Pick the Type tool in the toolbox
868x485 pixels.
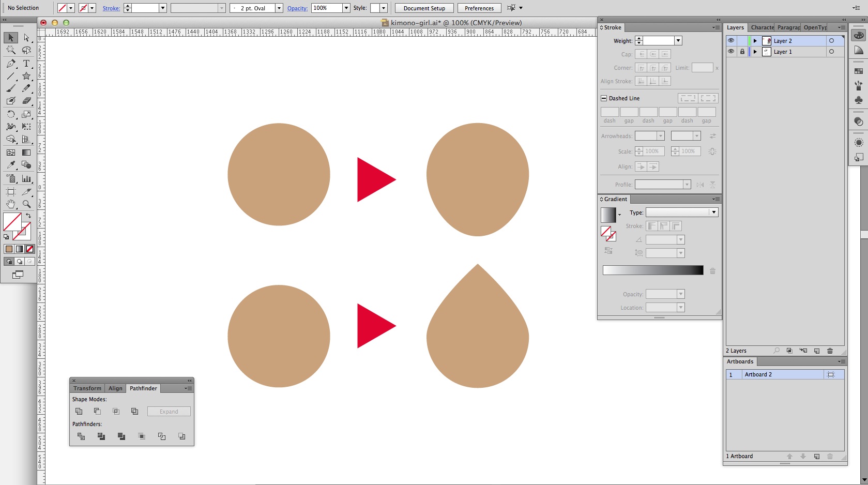point(26,64)
